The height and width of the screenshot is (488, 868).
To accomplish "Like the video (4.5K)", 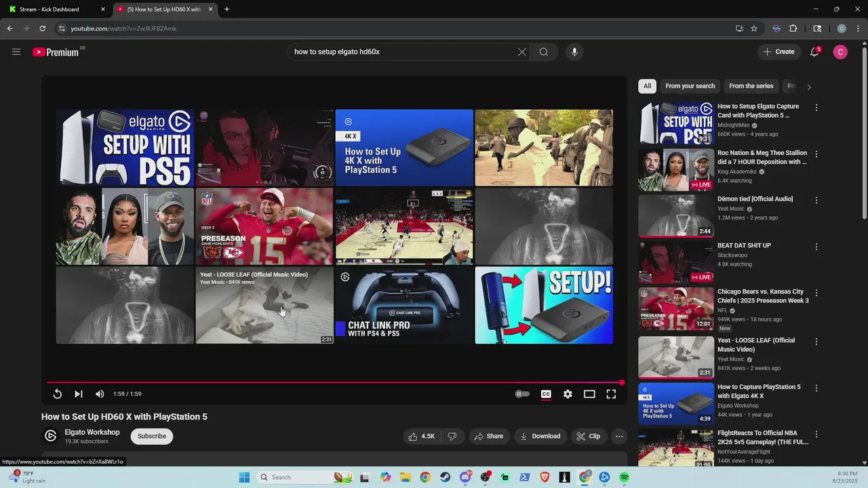I will click(x=421, y=436).
